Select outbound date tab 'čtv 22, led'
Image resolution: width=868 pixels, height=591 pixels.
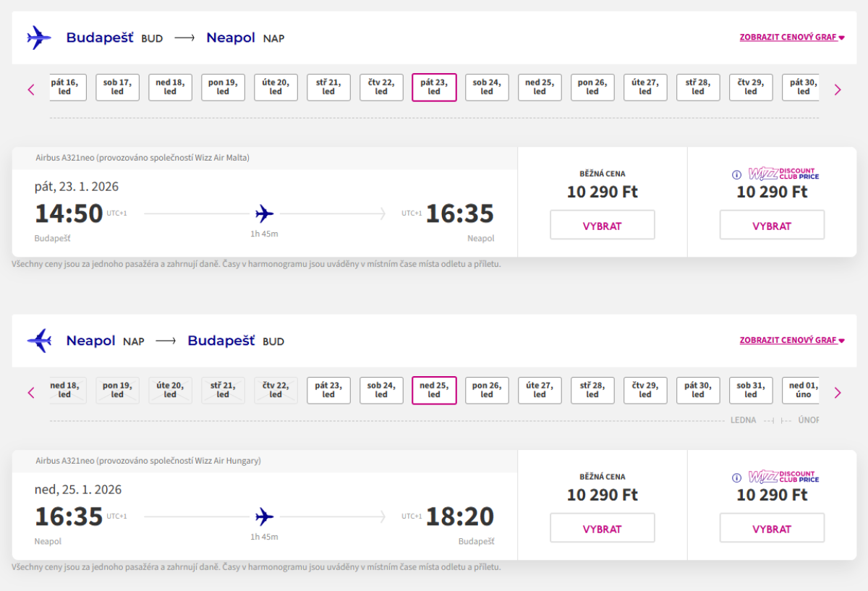381,88
